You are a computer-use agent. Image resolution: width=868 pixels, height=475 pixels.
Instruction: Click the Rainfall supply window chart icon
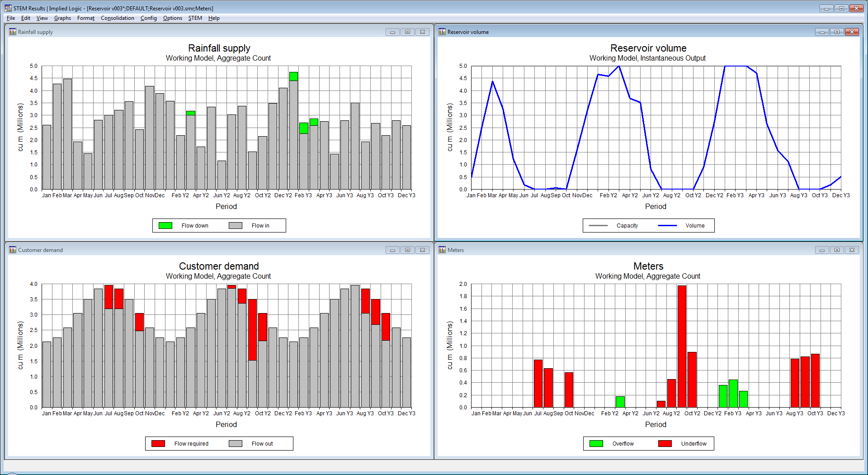(x=13, y=32)
